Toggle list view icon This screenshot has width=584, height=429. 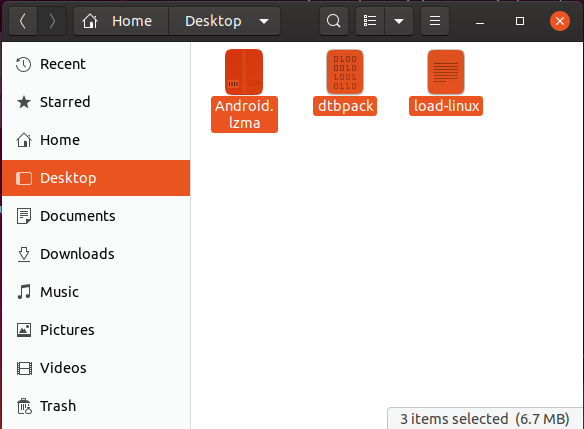coord(370,21)
